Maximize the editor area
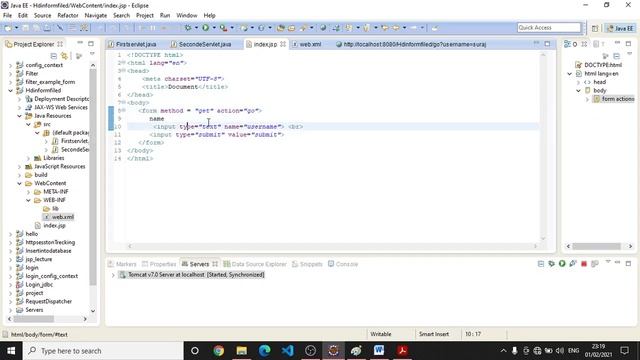This screenshot has height=360, width=640. pos(547,44)
